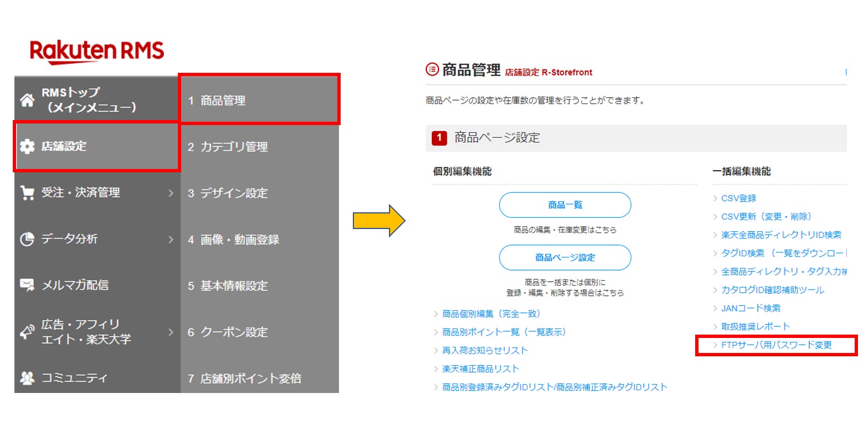Click the 商品ページ設定 section header
Viewport: 868px width, 443px height.
click(x=636, y=138)
